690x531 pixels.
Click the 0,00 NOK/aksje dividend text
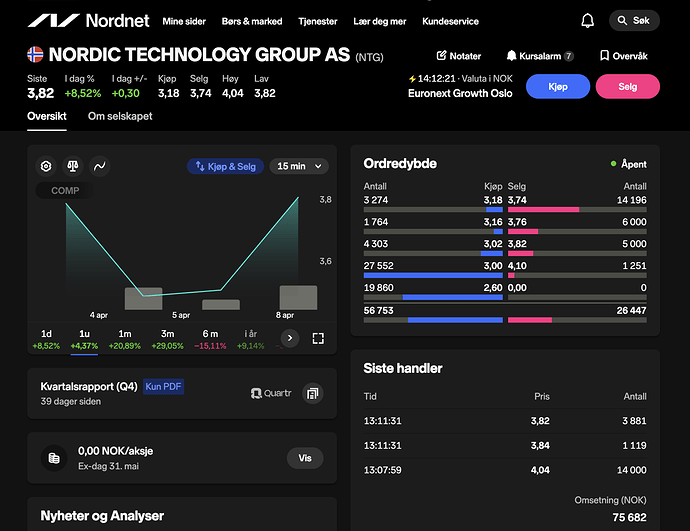click(x=115, y=451)
